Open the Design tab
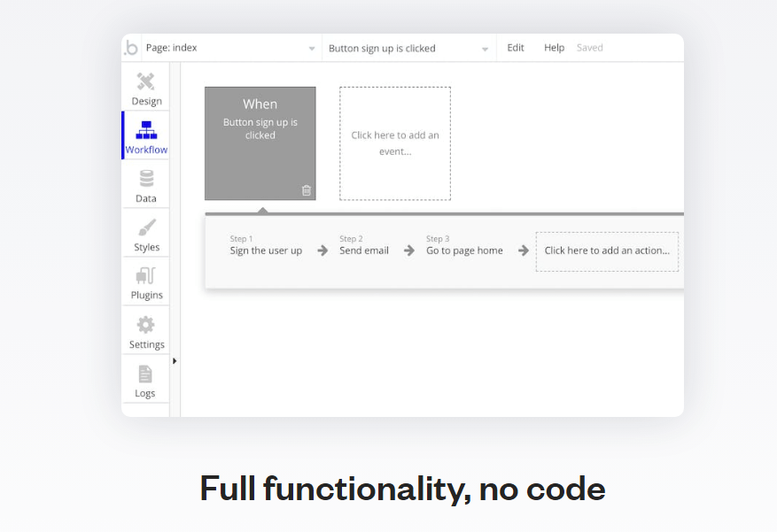The width and height of the screenshot is (777, 532). coord(146,89)
